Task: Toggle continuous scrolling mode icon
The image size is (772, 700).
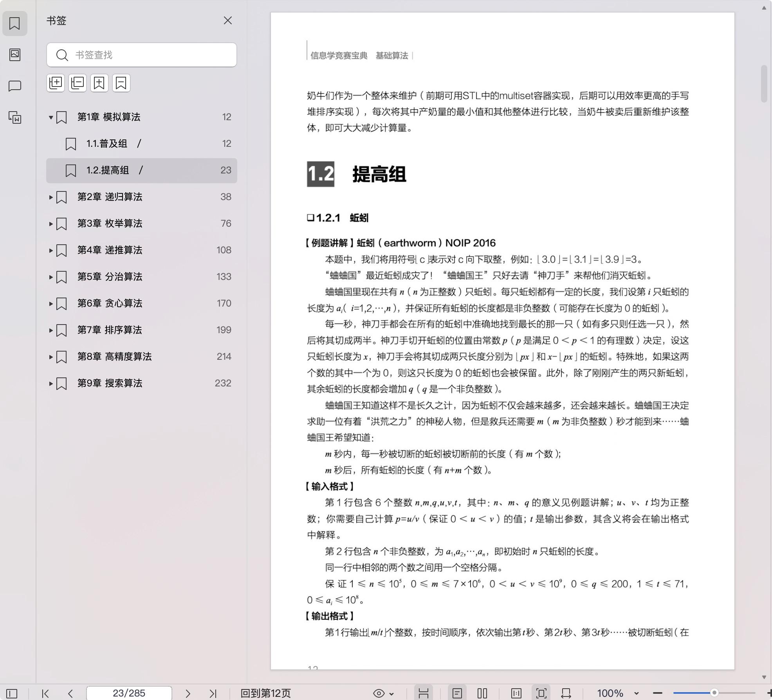Action: (x=424, y=693)
